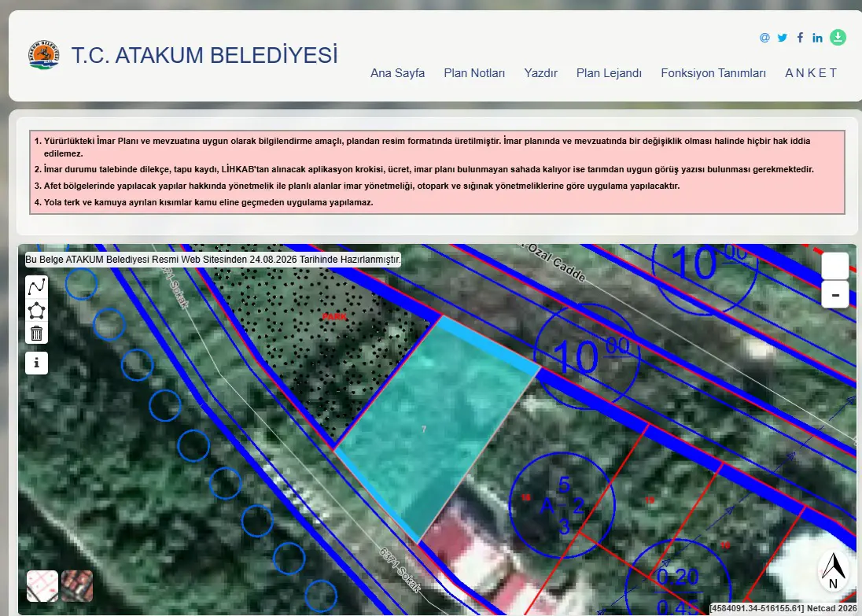The height and width of the screenshot is (616, 862).
Task: Open the ANKET survey link
Action: point(811,73)
